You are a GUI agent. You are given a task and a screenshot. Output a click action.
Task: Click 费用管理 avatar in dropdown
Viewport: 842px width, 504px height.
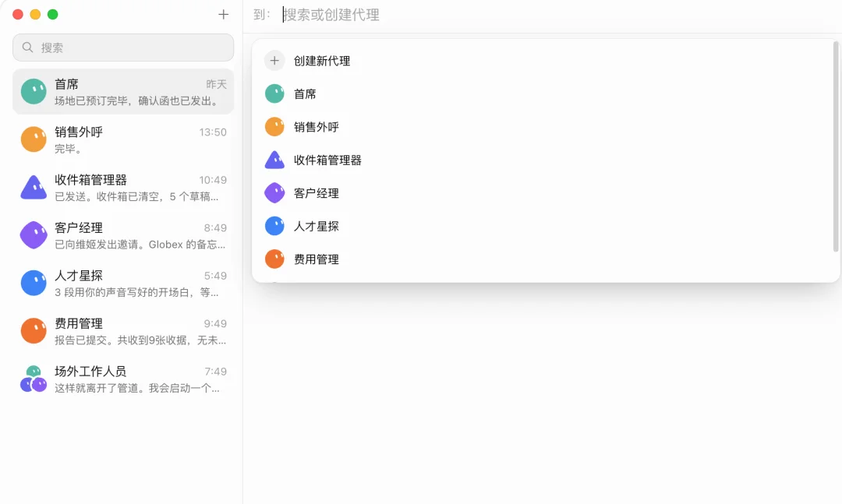(274, 259)
